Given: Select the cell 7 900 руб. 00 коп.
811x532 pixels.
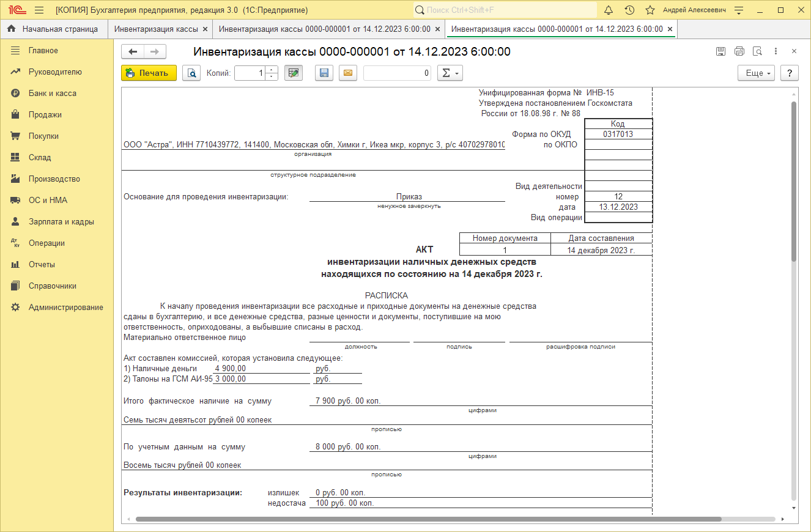Looking at the screenshot, I should (x=481, y=401).
